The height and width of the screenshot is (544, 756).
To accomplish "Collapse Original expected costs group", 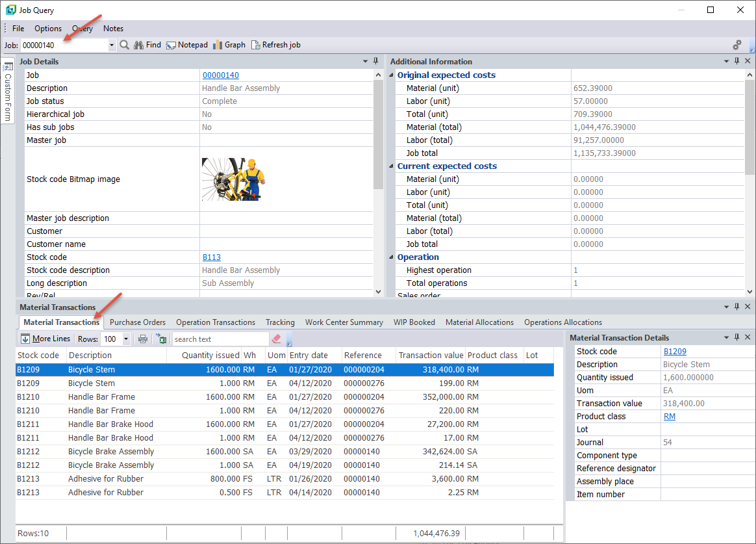I will (x=391, y=75).
